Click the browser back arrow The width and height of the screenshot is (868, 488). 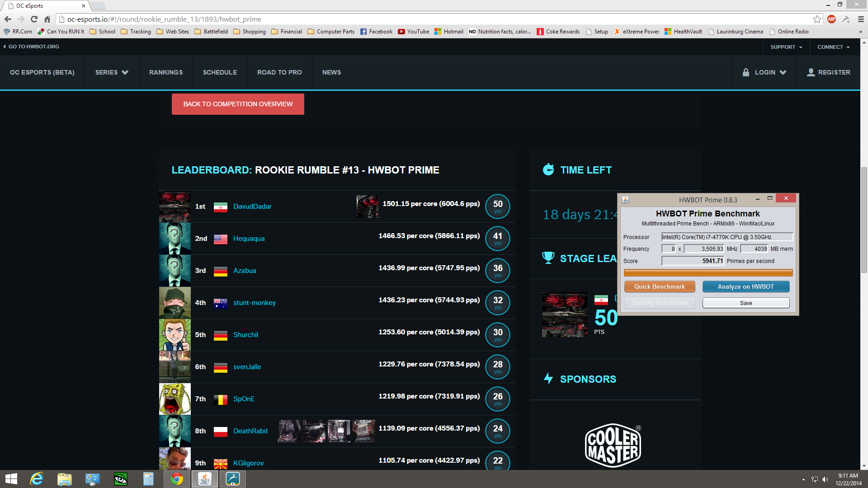pyautogui.click(x=8, y=19)
